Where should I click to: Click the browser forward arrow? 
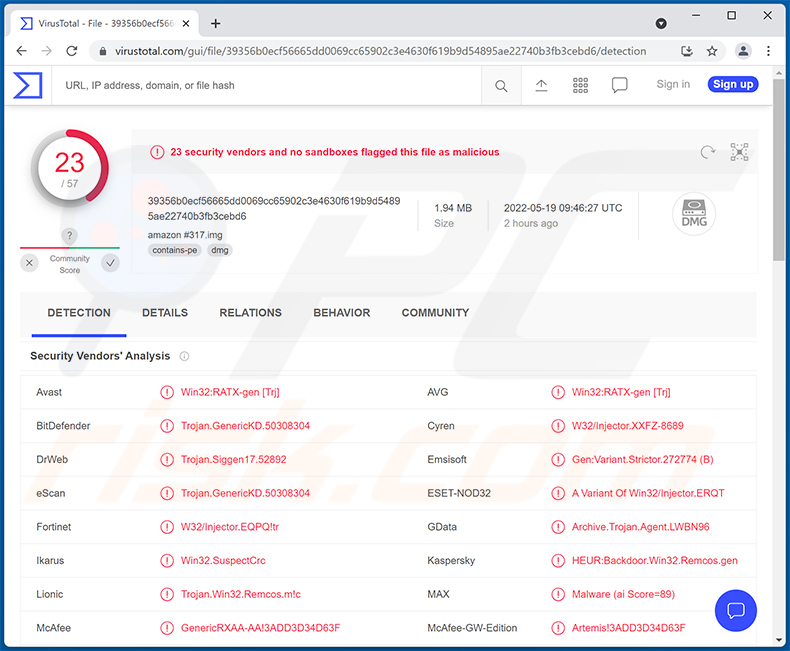pyautogui.click(x=46, y=51)
